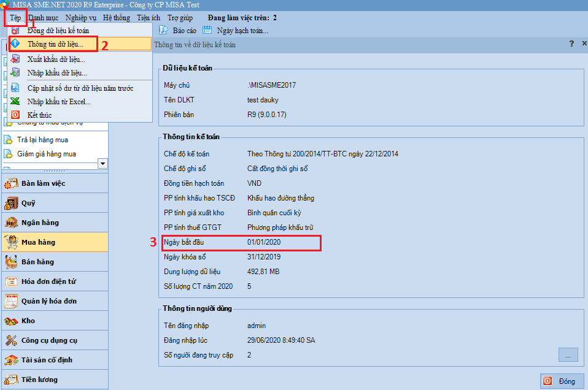Select Cập nhật số dư từ dữ liệu năm trước
This screenshot has width=588, height=390.
(x=80, y=88)
